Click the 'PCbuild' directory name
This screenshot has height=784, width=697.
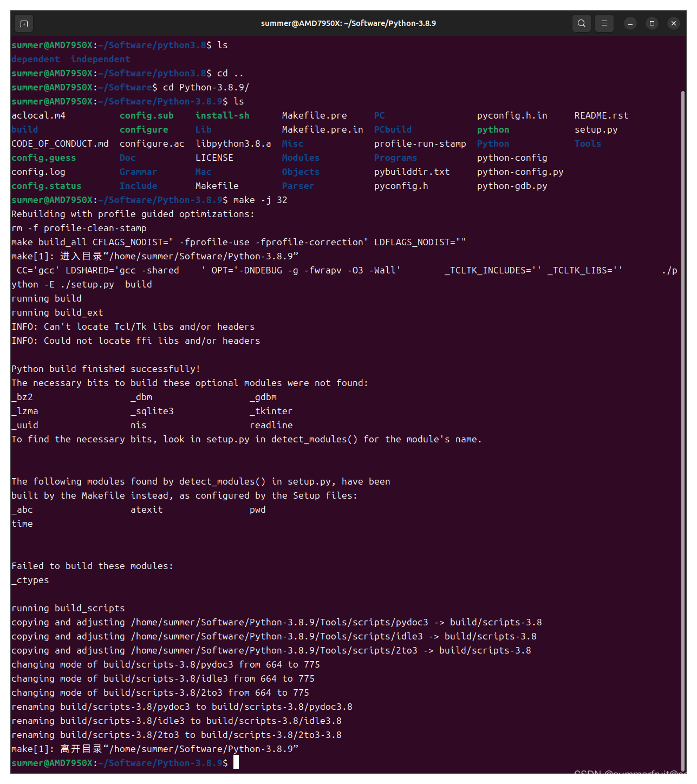click(393, 129)
